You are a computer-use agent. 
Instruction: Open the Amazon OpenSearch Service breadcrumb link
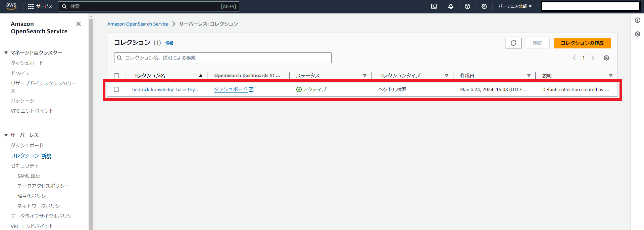138,24
